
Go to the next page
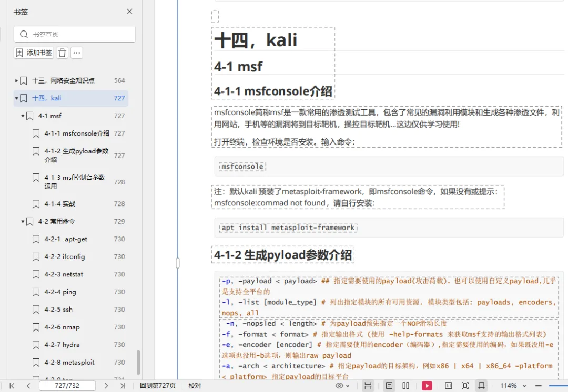[106, 386]
